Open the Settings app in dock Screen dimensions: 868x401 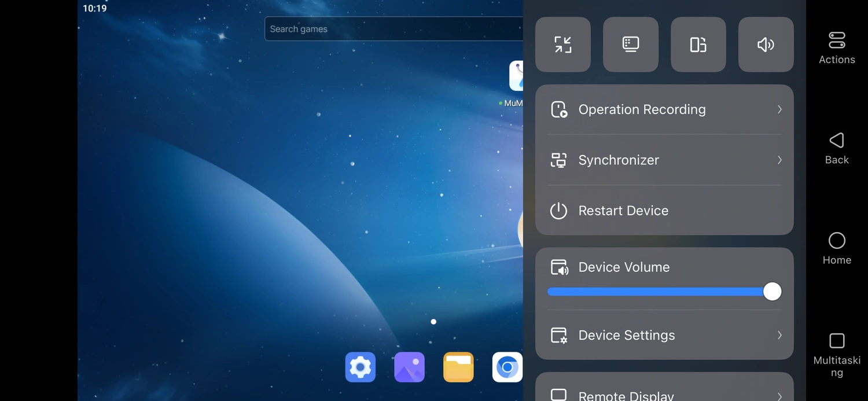361,367
